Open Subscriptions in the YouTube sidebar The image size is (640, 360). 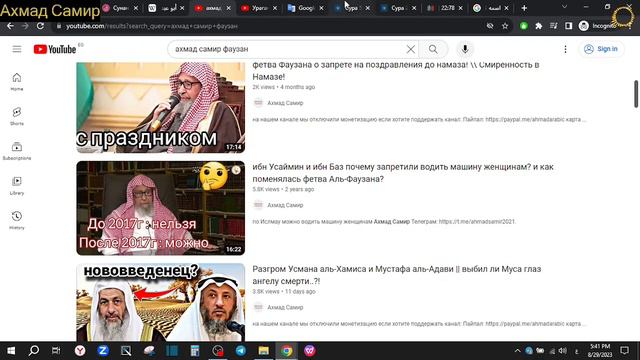click(17, 151)
